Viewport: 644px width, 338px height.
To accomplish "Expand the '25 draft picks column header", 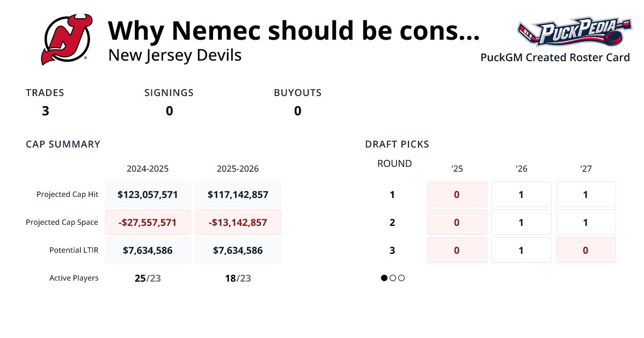I will (x=457, y=168).
